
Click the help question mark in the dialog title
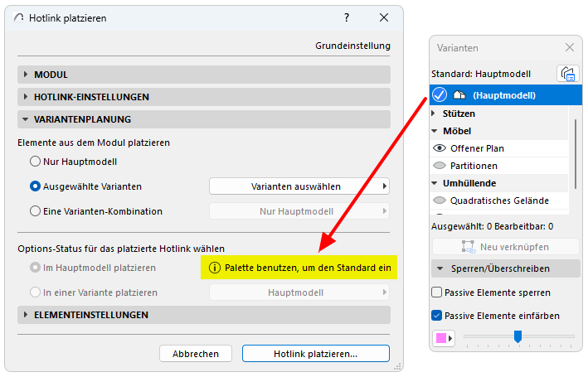(347, 17)
